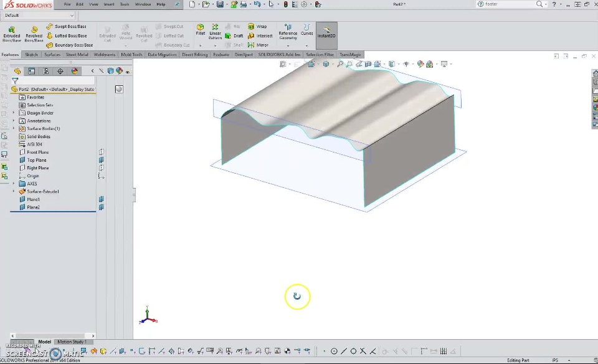Toggle Origin visibility in display pane
The width and height of the screenshot is (598, 364).
(x=101, y=176)
